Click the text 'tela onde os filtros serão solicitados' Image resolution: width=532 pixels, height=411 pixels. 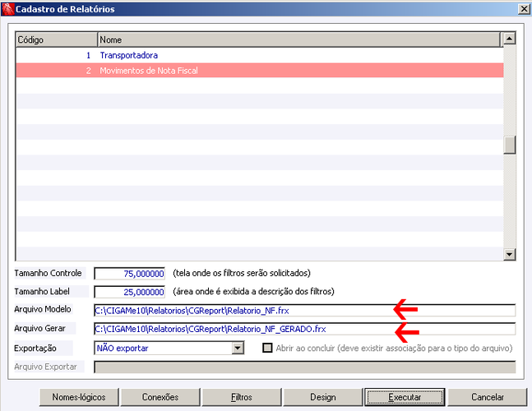coord(242,273)
